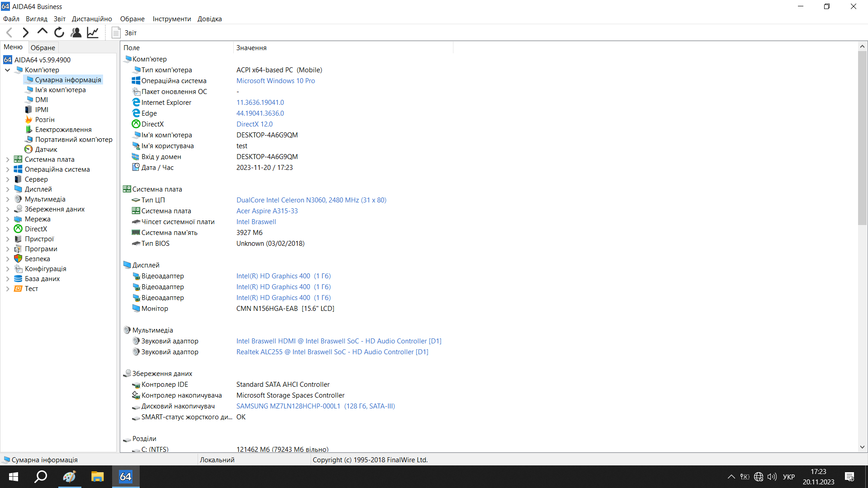Click the Edge version 44.19041.3636.0 link

pyautogui.click(x=260, y=113)
